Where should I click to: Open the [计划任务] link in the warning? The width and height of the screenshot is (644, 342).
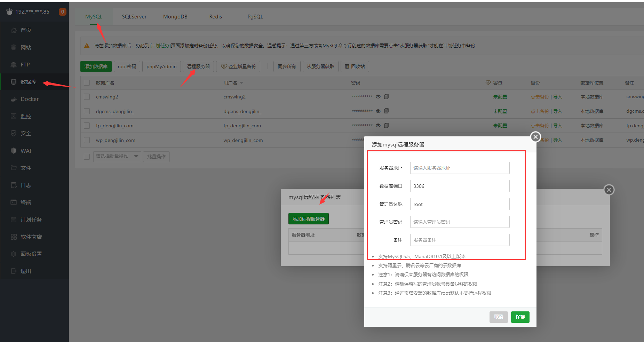(160, 46)
